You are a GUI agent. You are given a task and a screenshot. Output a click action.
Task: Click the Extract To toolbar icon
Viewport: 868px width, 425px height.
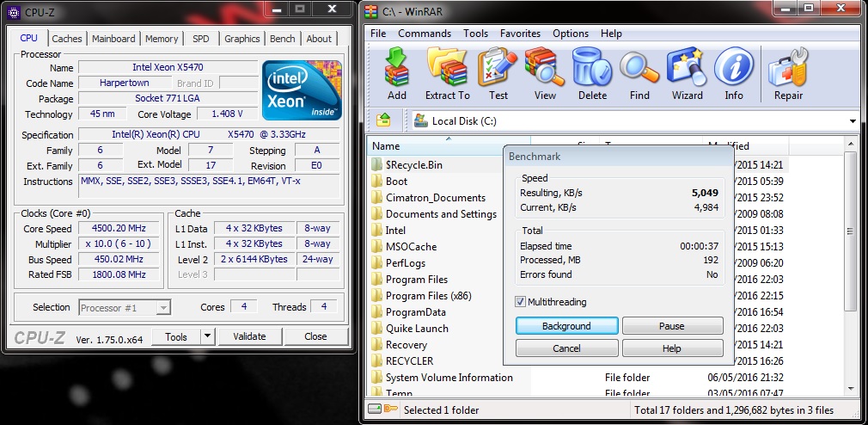coord(447,68)
